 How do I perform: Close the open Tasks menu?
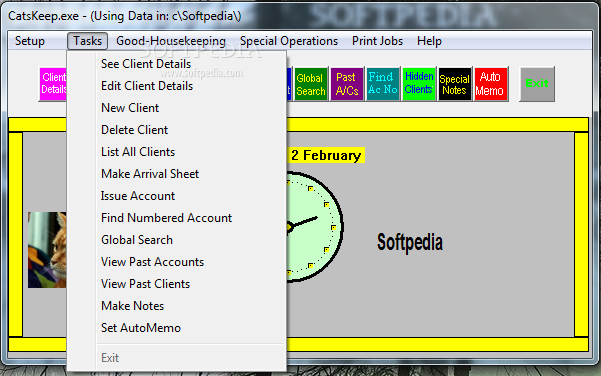[87, 41]
